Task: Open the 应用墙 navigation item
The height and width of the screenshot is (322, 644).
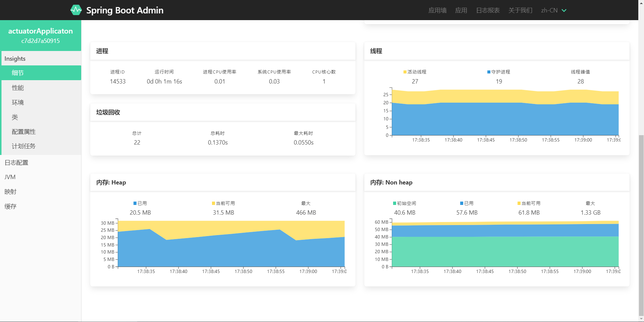Action: point(437,10)
